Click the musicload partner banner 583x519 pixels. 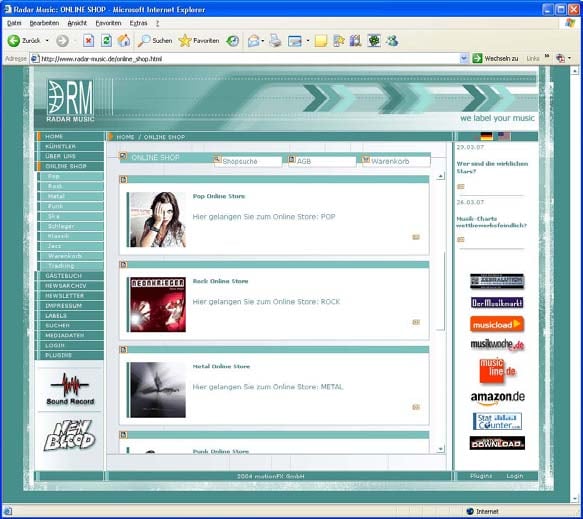click(x=497, y=324)
